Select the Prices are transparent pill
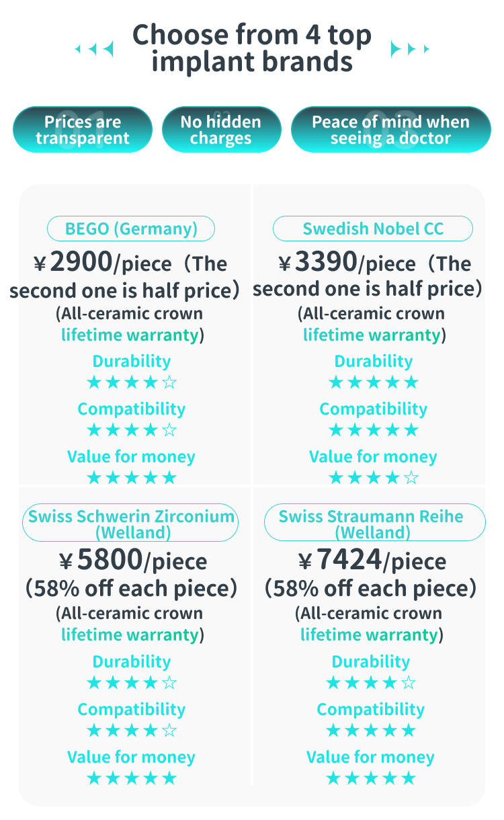Viewport: 504px width, 820px height. coord(83,130)
